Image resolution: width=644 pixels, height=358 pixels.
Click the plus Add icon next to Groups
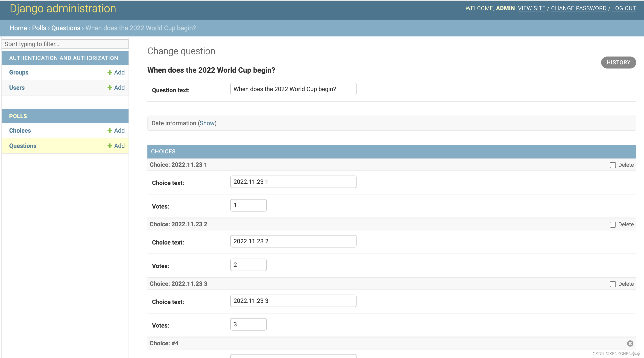pyautogui.click(x=110, y=72)
